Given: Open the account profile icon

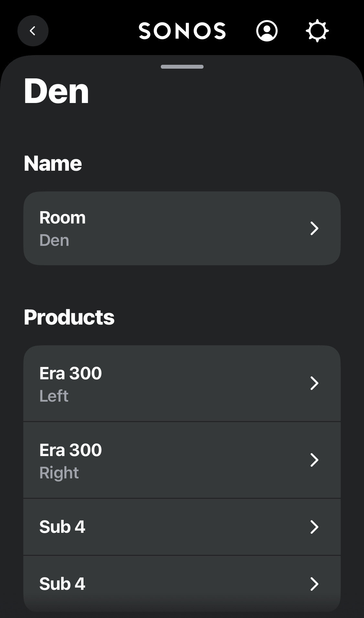Looking at the screenshot, I should tap(267, 31).
